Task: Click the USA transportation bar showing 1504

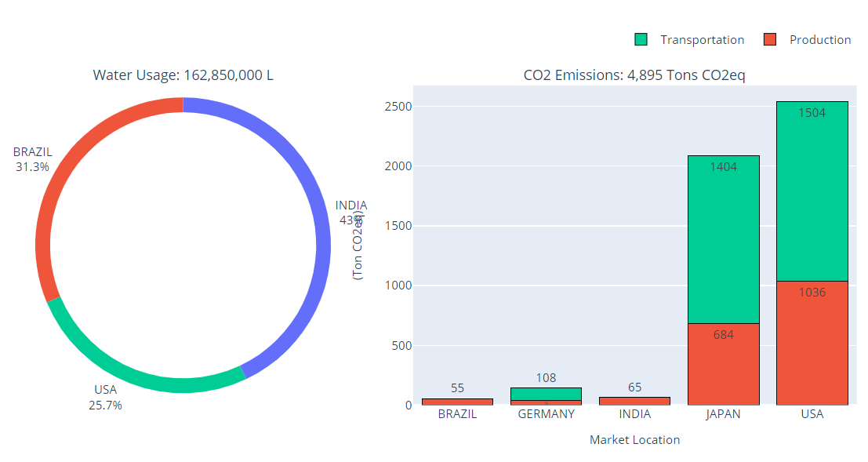Action: point(812,196)
